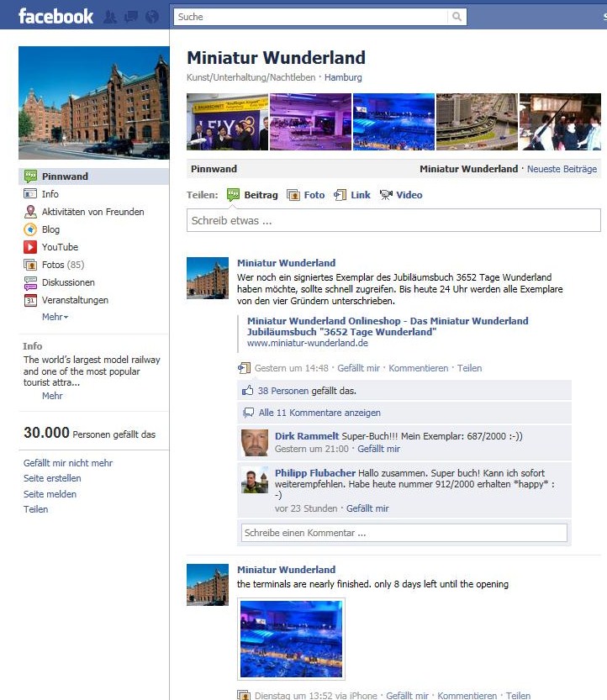
Task: Click the YouTube play icon in sidebar
Action: click(30, 247)
